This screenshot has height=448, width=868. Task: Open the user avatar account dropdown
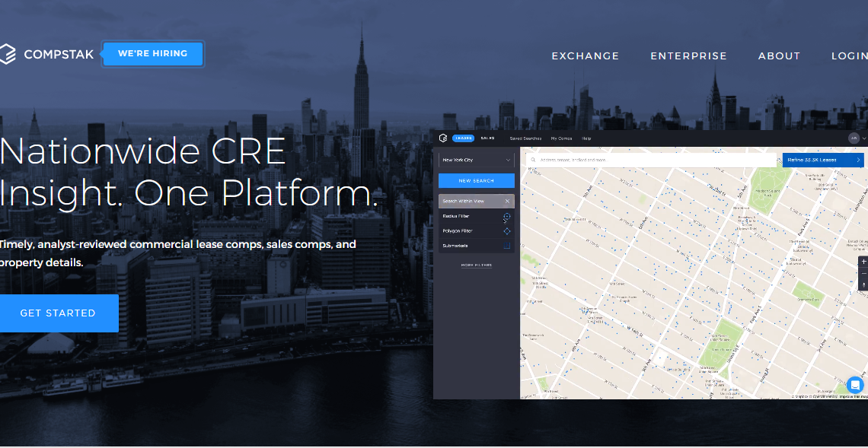[857, 138]
